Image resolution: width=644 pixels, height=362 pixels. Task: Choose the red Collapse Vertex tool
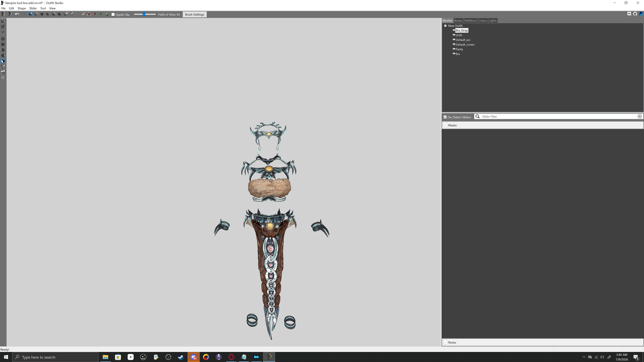(x=89, y=14)
